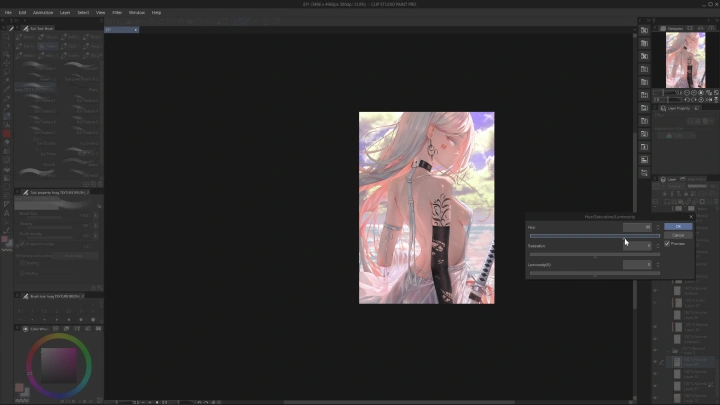Open the View menu

(x=100, y=12)
